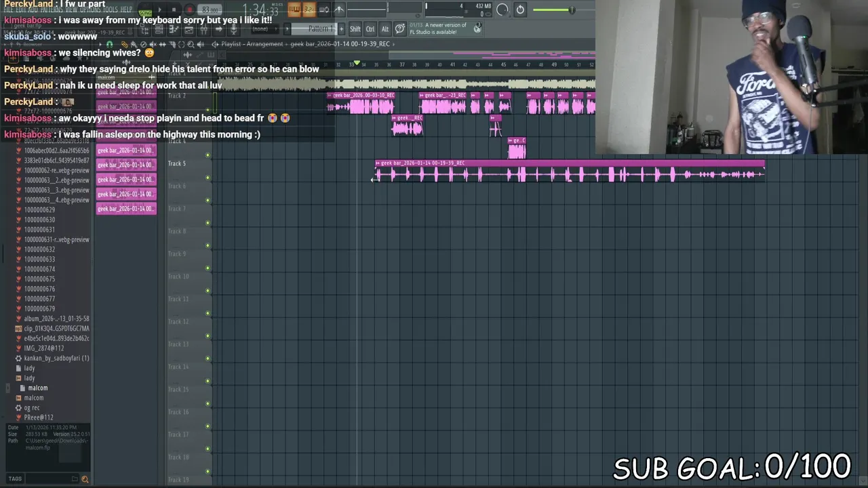Toggle the Ctrl modifier button
Viewport: 868px width, 488px height.
tap(370, 28)
